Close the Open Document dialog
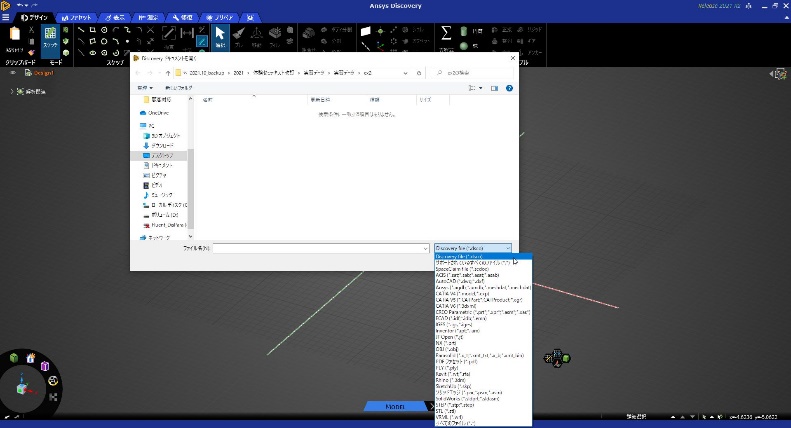 click(x=513, y=58)
